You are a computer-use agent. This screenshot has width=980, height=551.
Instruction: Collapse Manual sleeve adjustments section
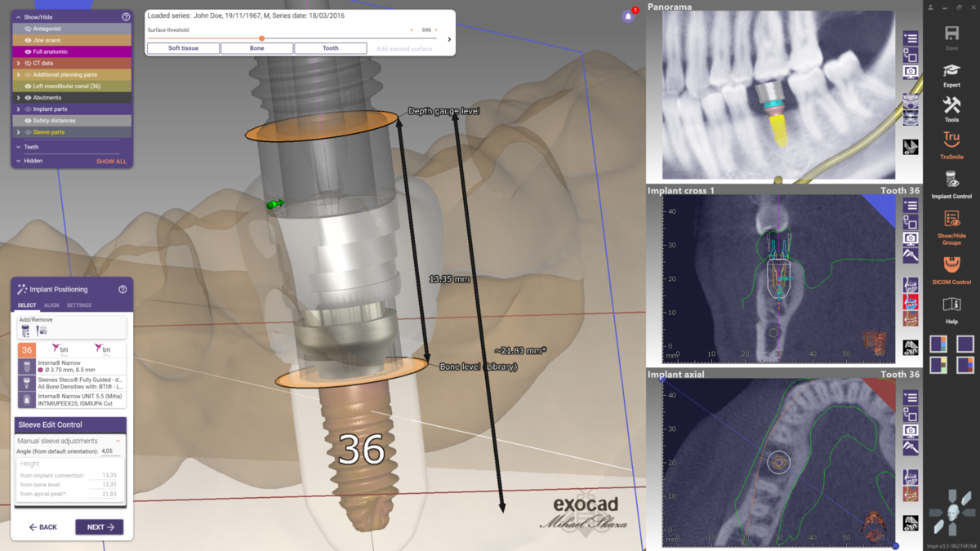coord(118,441)
